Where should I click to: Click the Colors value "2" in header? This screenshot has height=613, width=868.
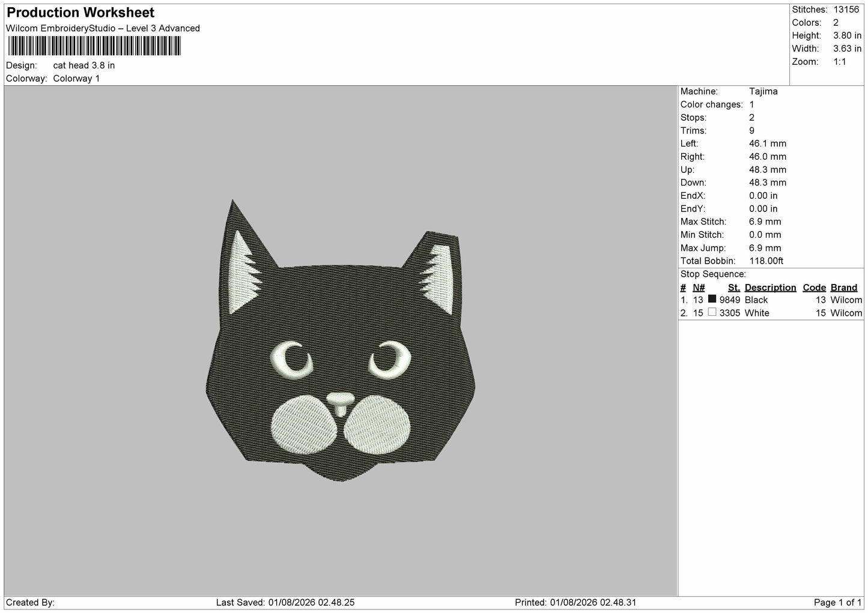836,23
